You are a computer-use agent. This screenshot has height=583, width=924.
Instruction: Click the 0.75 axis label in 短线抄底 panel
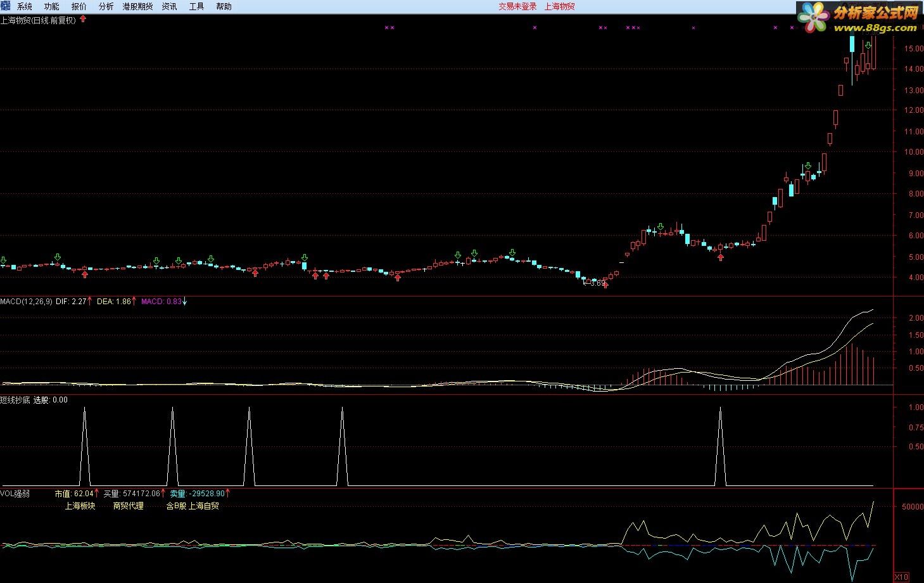pos(916,428)
